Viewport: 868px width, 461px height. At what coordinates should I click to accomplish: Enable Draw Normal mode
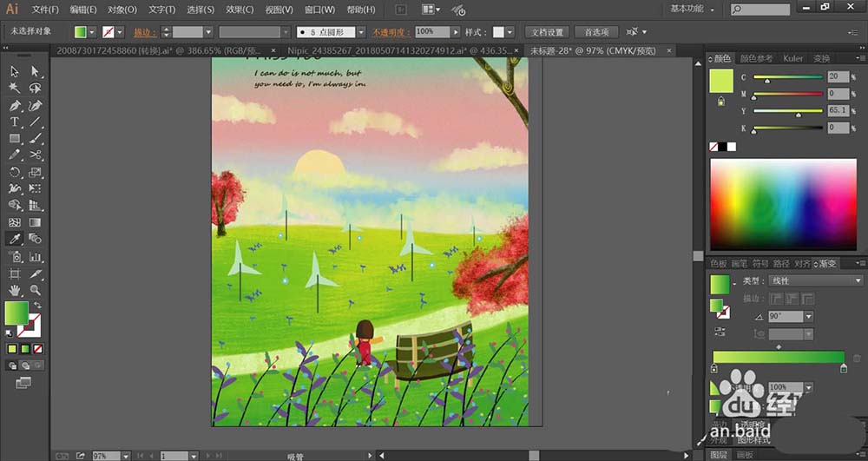pos(12,366)
